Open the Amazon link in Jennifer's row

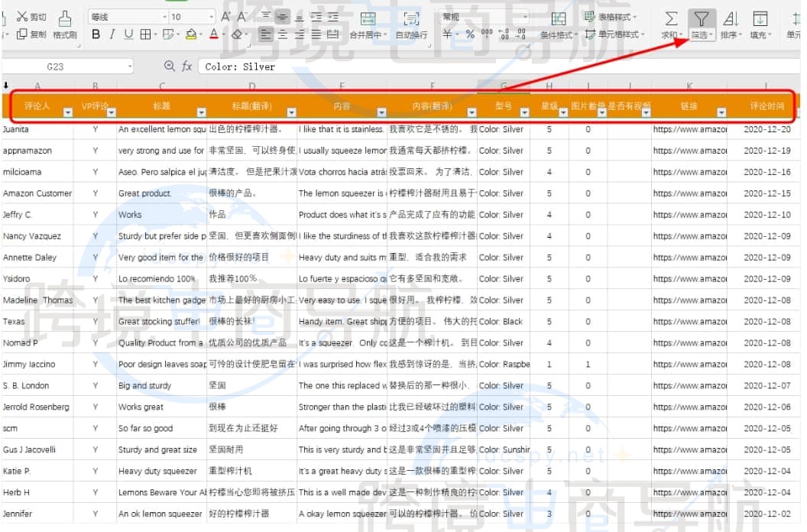tap(689, 514)
